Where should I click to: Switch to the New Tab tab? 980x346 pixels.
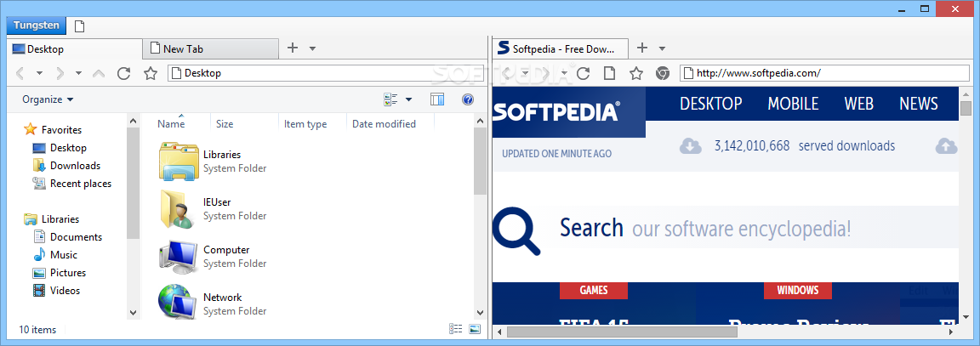[211, 48]
